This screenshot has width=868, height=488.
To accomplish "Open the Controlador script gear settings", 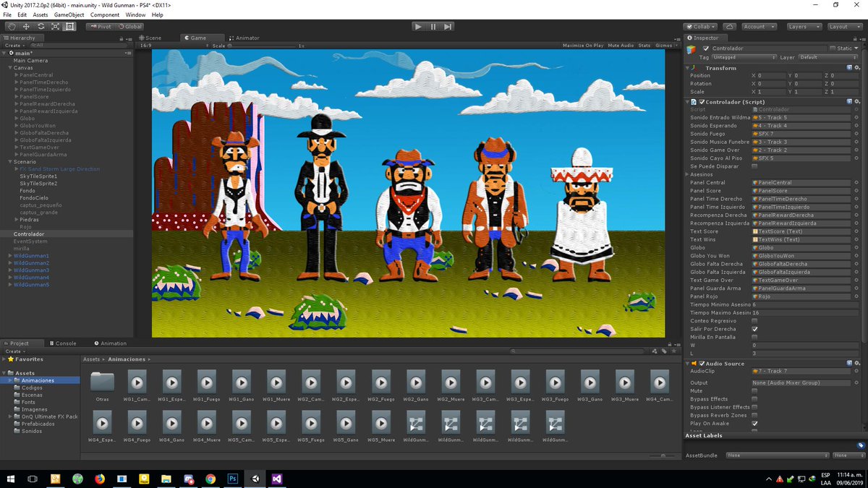I will click(x=856, y=102).
